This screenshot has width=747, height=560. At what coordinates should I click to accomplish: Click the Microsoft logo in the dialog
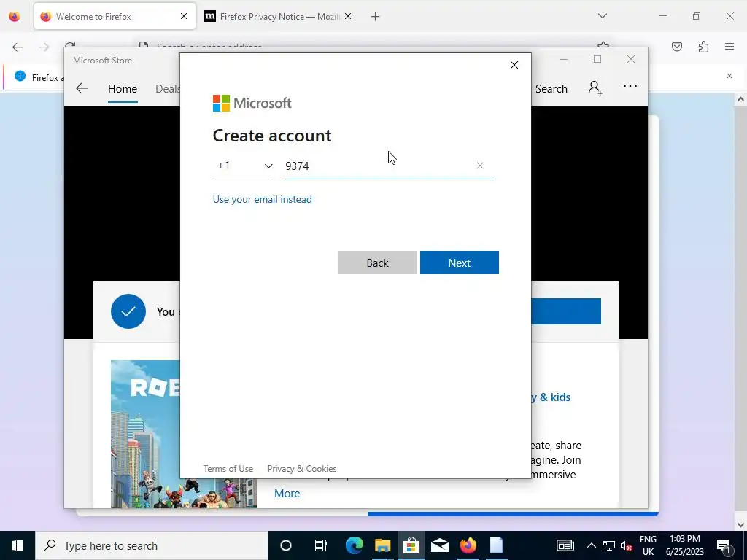point(252,103)
